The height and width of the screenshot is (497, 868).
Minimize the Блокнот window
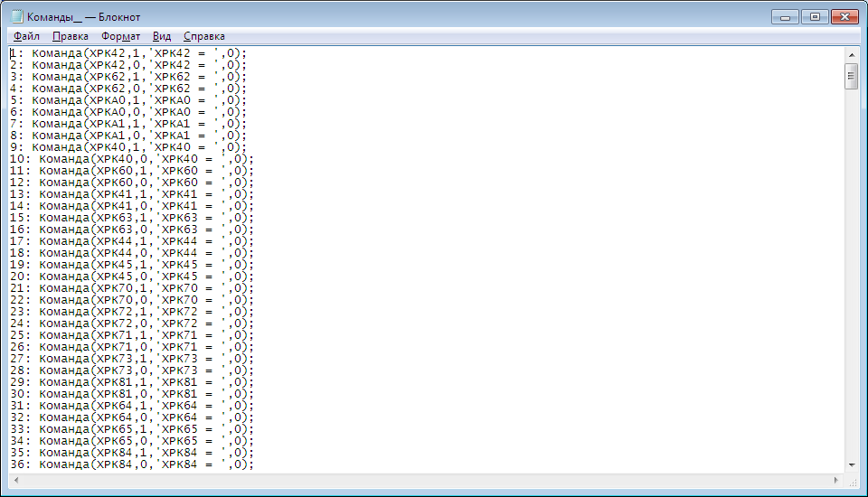pyautogui.click(x=785, y=17)
